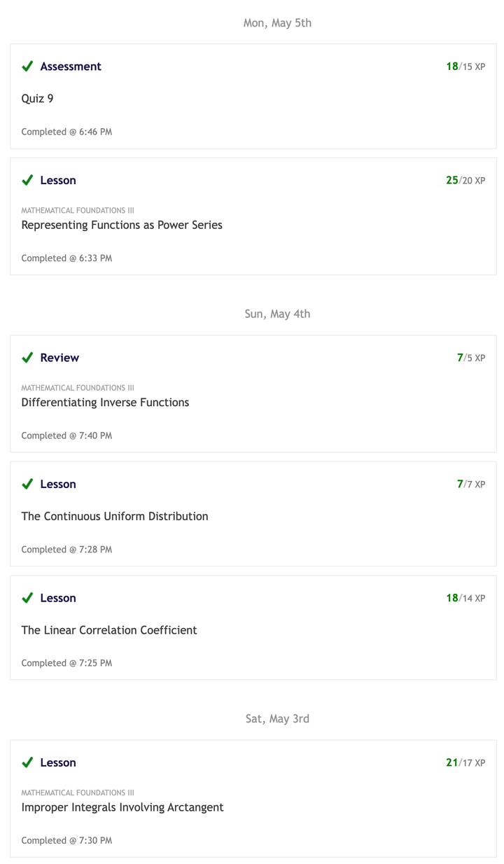Screen dimensions: 504x864
Task: Select the Mon, May 5th date header
Action: [x=277, y=23]
